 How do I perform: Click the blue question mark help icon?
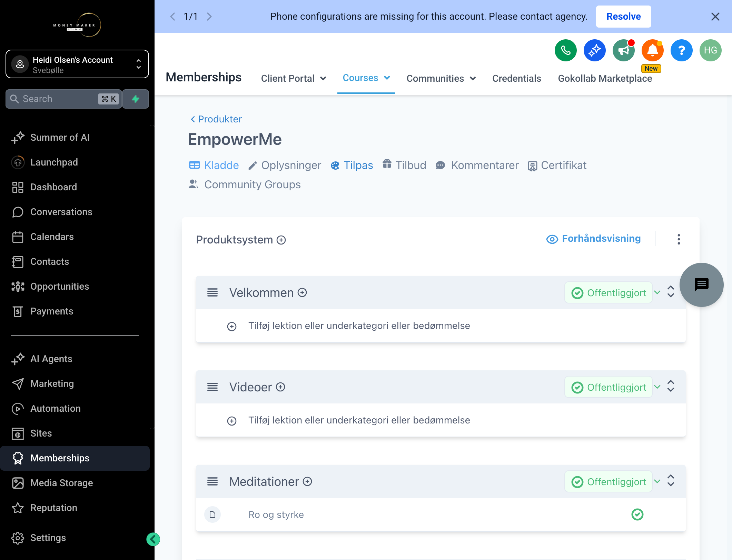tap(681, 50)
